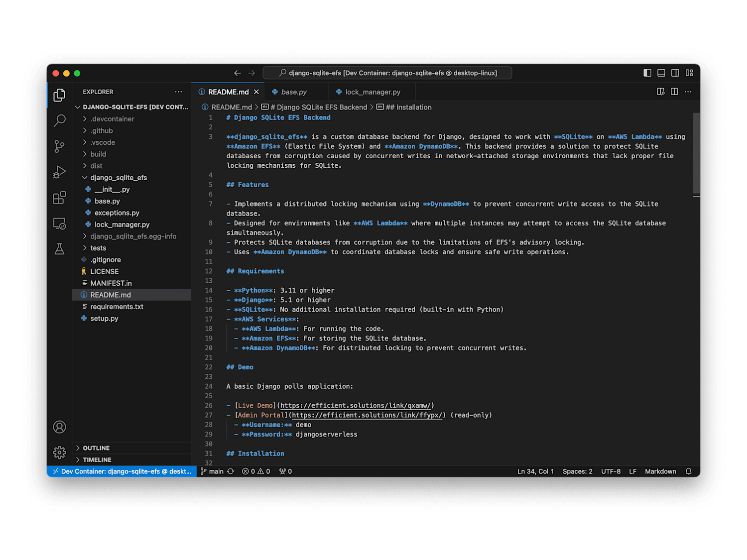747x560 pixels.
Task: Open the Manage gear icon
Action: [59, 452]
